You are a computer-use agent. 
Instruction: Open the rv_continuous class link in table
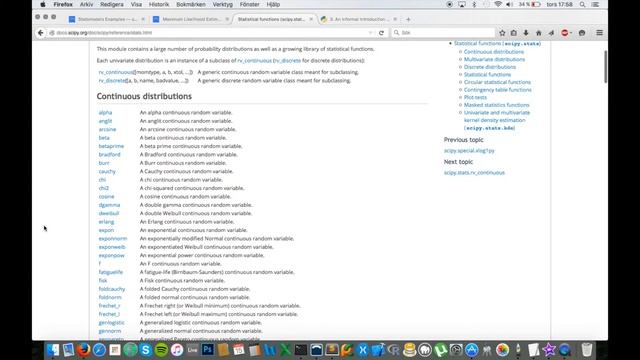(116, 72)
